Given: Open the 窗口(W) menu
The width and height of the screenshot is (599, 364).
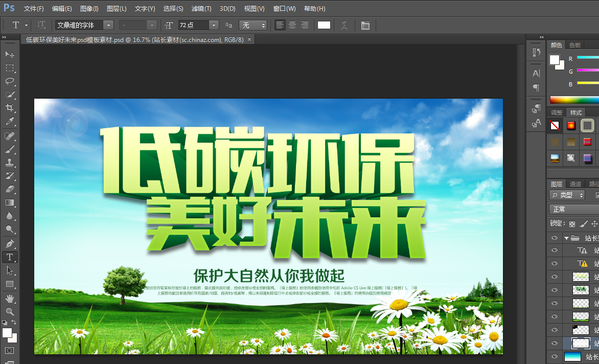Looking at the screenshot, I should pos(285,8).
